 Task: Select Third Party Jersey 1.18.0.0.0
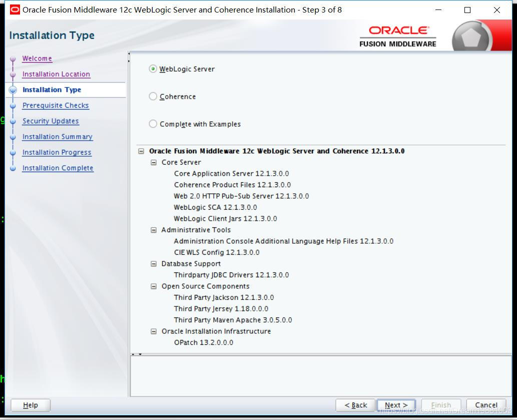point(221,309)
